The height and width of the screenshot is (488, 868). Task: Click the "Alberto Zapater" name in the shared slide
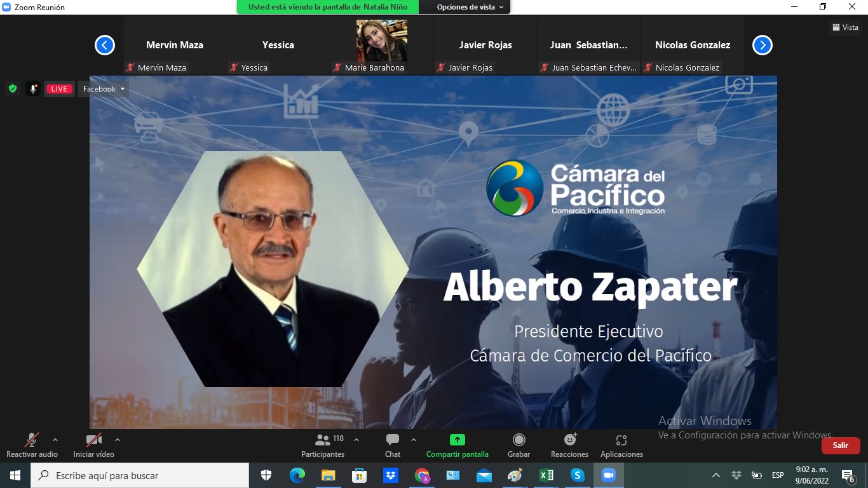tap(590, 287)
